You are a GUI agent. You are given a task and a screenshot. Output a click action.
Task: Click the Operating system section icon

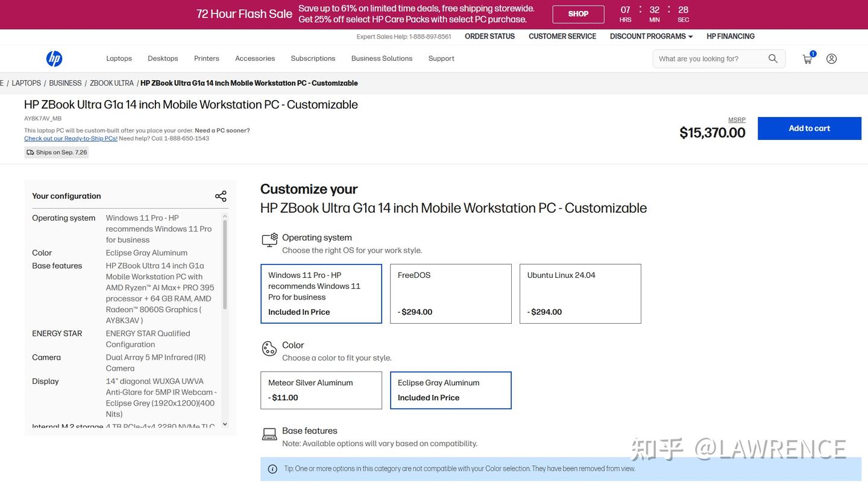(269, 240)
